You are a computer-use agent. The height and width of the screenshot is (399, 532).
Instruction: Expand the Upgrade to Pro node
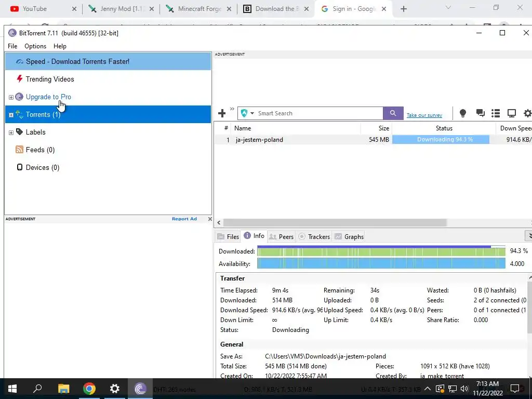(11, 97)
